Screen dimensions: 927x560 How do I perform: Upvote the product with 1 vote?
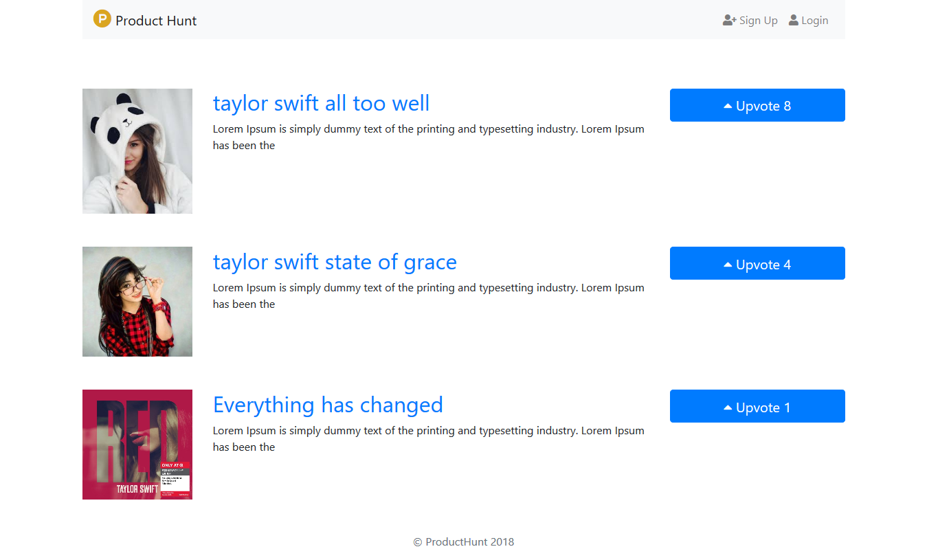[757, 406]
